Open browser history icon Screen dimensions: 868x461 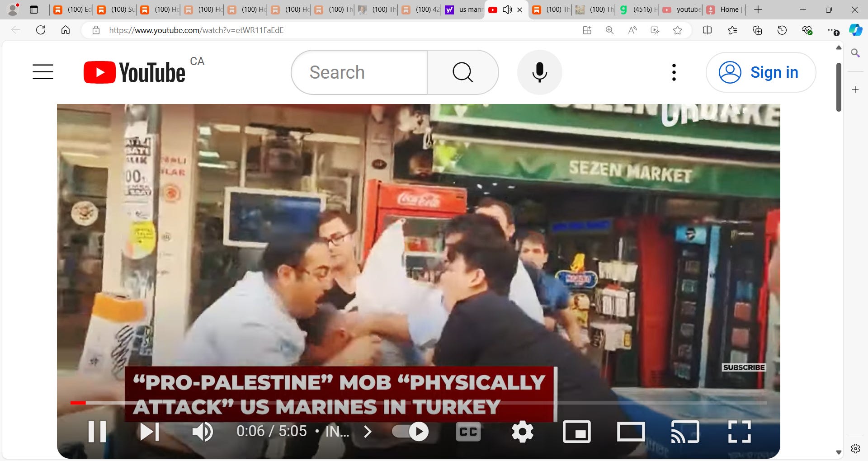pos(782,30)
